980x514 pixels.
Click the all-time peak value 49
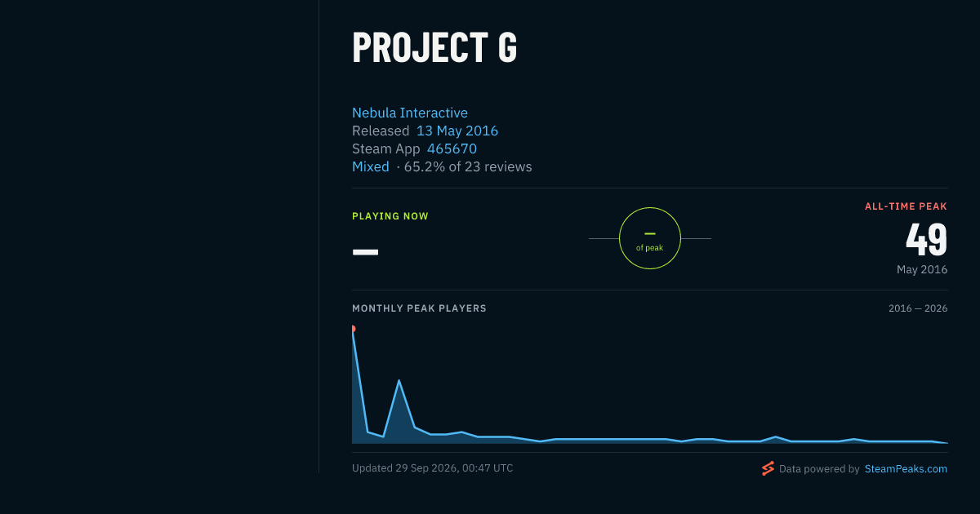(x=926, y=239)
